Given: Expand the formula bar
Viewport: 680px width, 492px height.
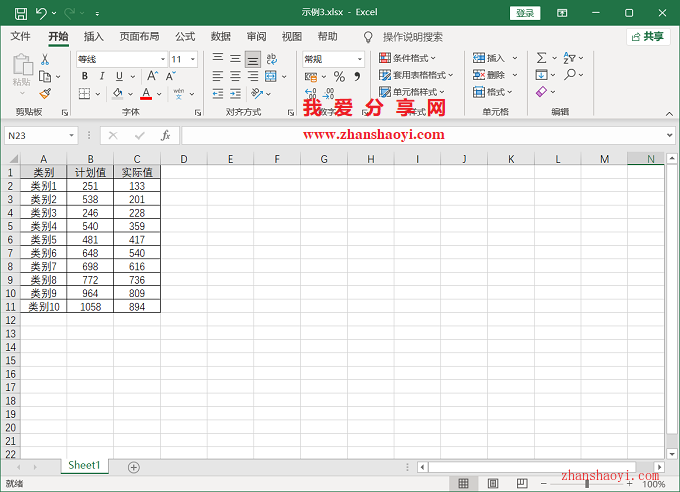Looking at the screenshot, I should [670, 135].
